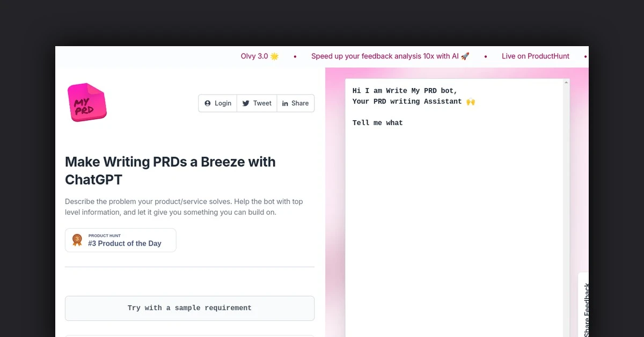
Task: Click the partially visible card below sample requirement
Action: (x=189, y=335)
